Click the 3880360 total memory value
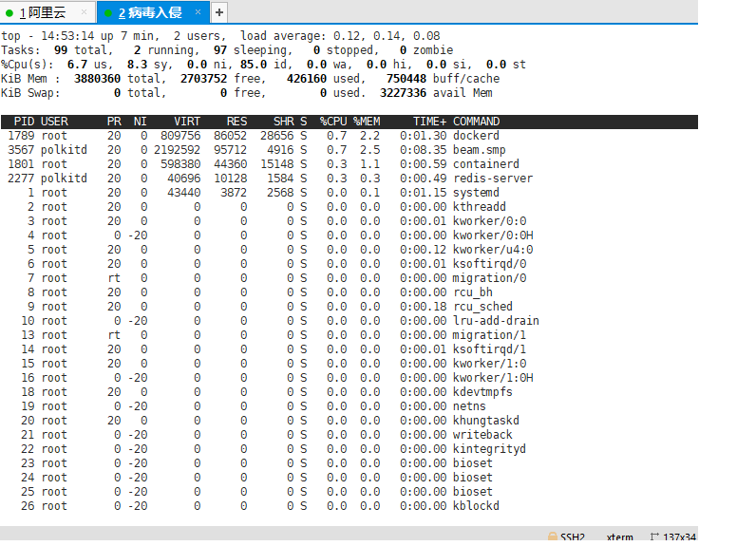The width and height of the screenshot is (756, 546). 98,79
